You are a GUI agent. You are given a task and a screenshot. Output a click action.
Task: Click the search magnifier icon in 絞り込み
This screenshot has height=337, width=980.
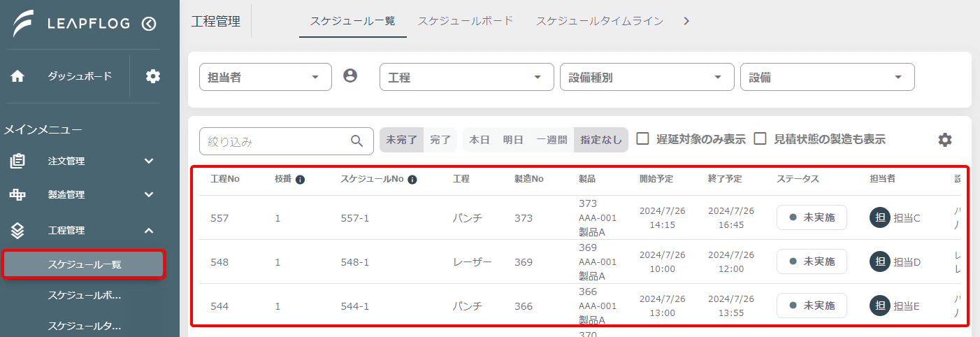(357, 141)
